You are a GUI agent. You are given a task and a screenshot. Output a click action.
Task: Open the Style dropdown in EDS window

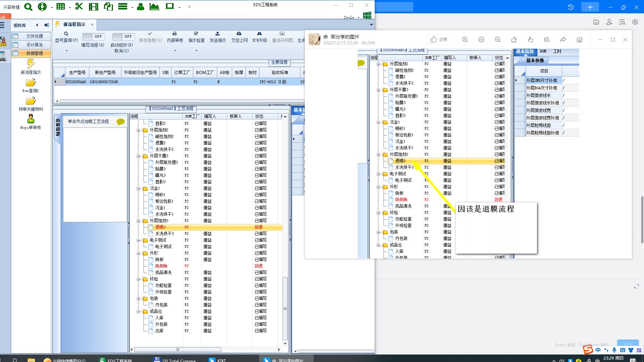(351, 17)
